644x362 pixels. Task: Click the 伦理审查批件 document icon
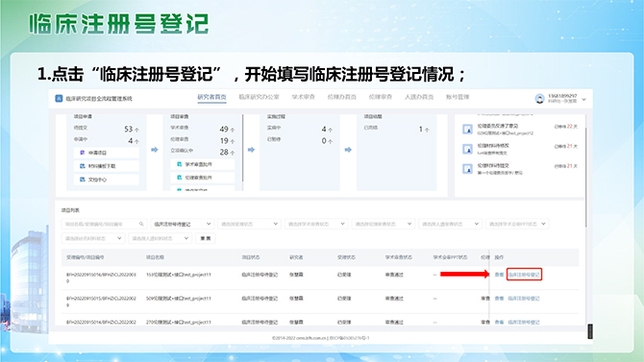click(x=179, y=178)
